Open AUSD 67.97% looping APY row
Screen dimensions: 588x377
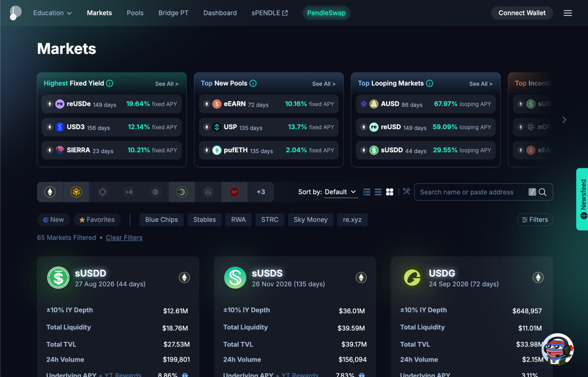coord(426,104)
